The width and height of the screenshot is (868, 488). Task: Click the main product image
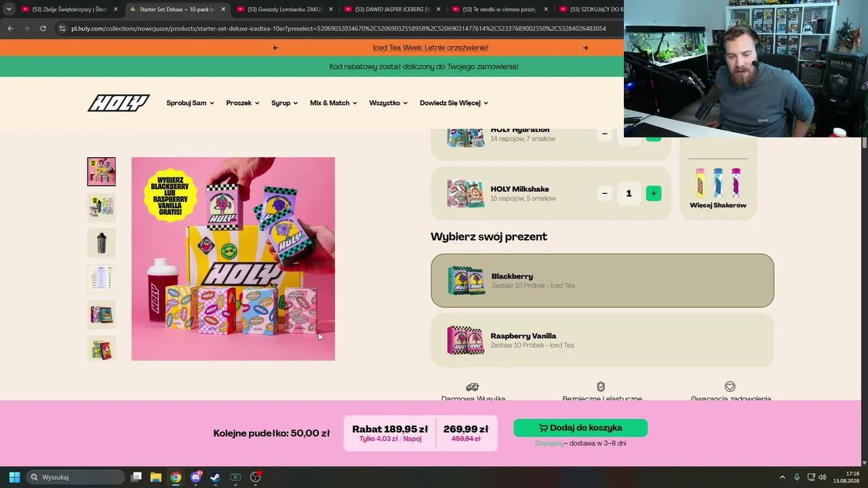tap(233, 259)
